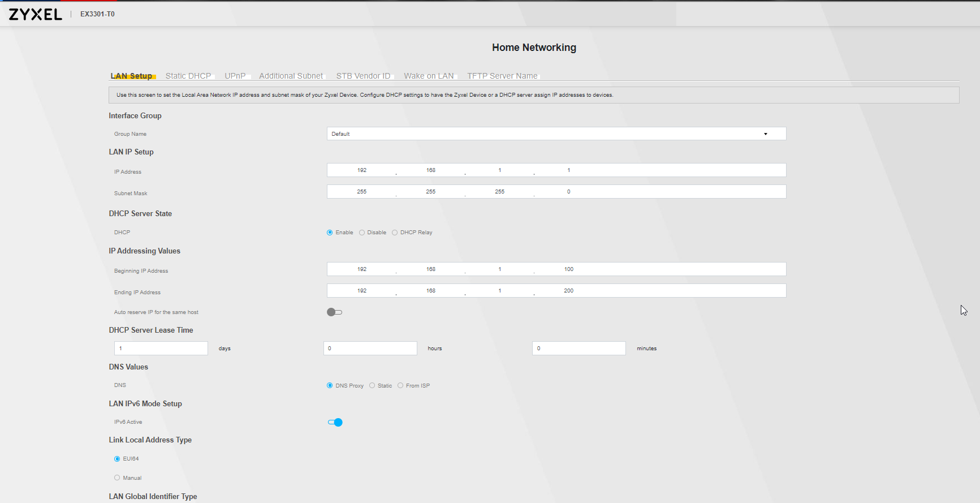
Task: Switch to the TFTP Server Name tab
Action: tap(502, 76)
